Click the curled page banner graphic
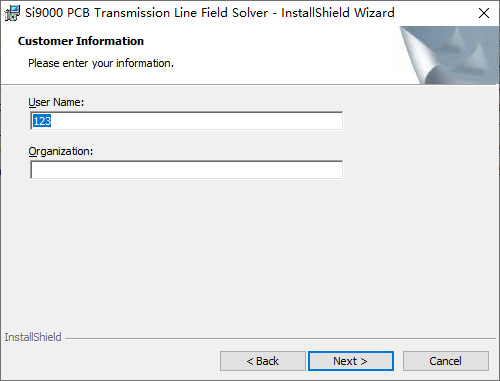The width and height of the screenshot is (500, 381). (x=449, y=55)
